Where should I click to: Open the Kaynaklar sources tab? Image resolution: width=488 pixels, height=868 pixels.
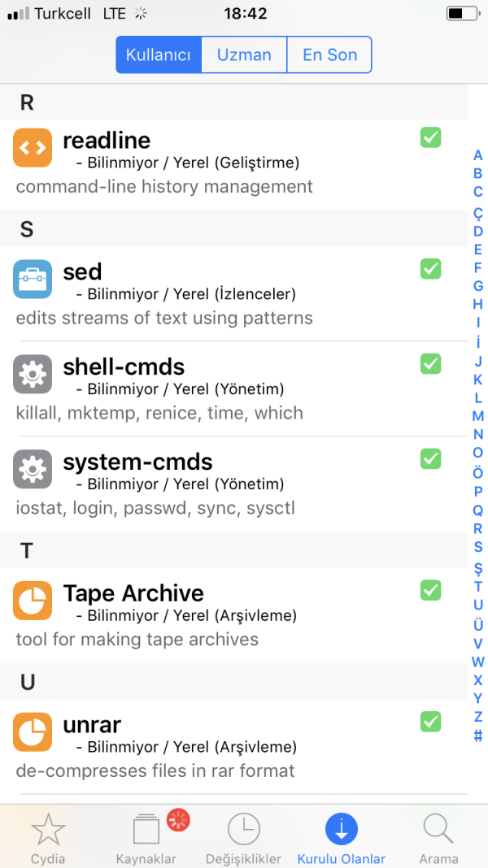pyautogui.click(x=146, y=837)
